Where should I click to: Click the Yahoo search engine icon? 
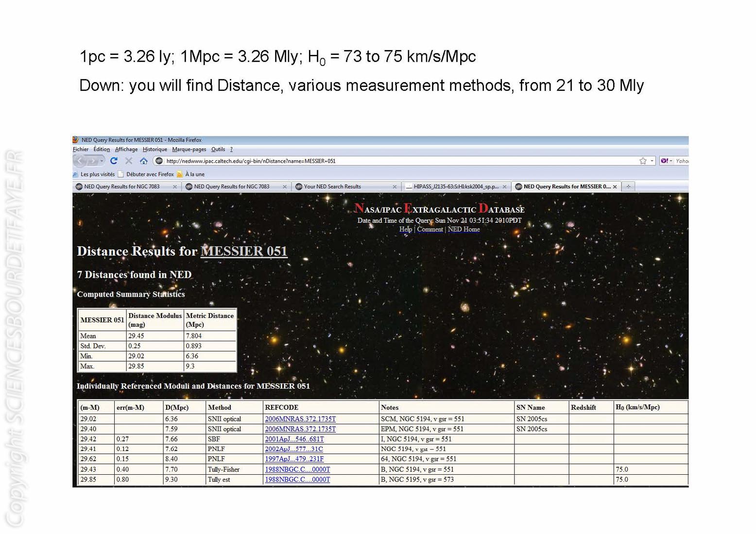(664, 161)
